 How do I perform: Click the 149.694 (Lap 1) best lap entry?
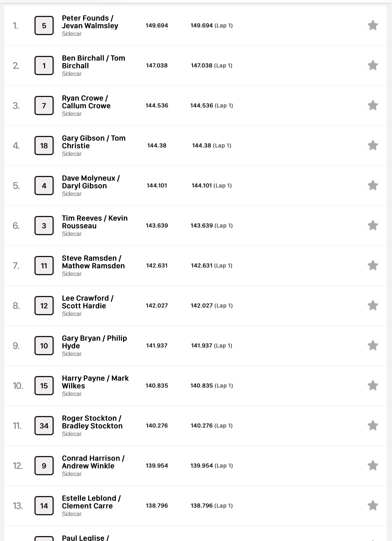point(212,25)
